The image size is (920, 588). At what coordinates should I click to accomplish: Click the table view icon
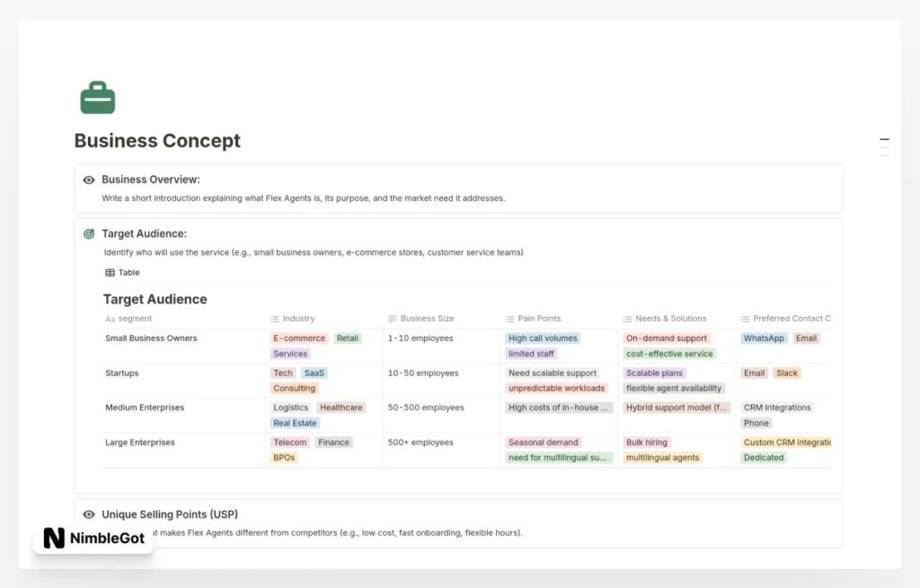point(110,273)
